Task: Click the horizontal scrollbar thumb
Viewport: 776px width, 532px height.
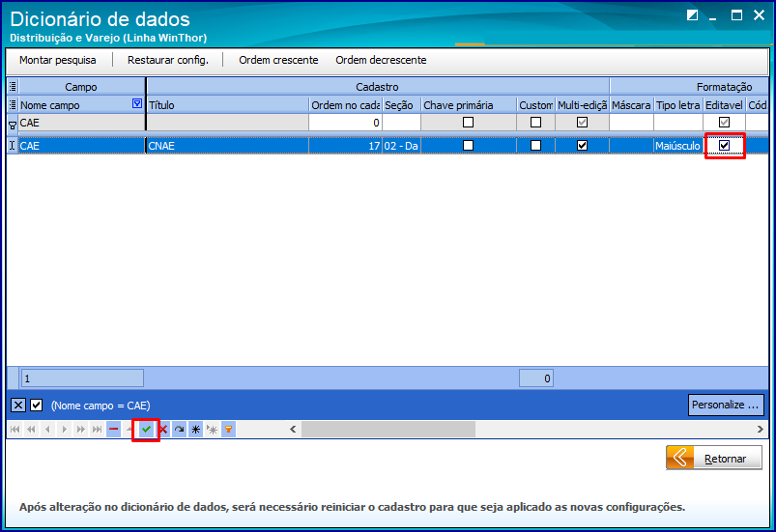Action: pos(388,429)
